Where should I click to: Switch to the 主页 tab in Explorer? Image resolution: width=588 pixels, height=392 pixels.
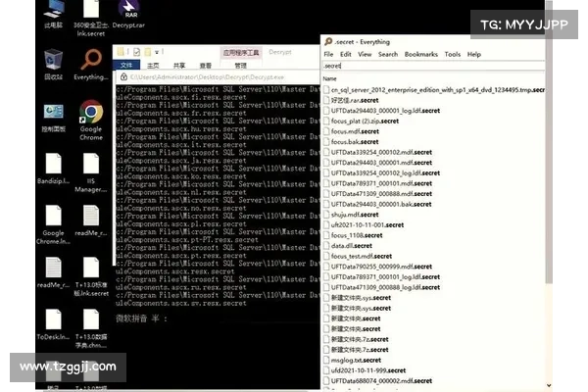tap(153, 66)
